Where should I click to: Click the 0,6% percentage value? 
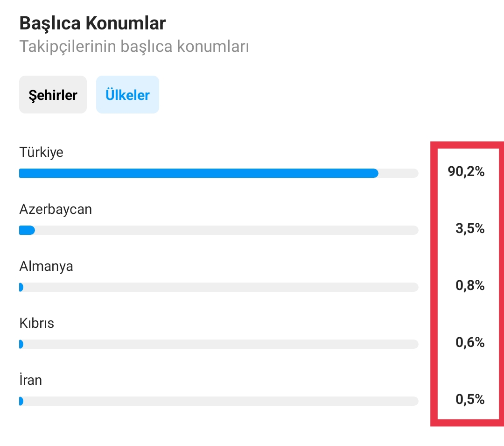tap(470, 342)
